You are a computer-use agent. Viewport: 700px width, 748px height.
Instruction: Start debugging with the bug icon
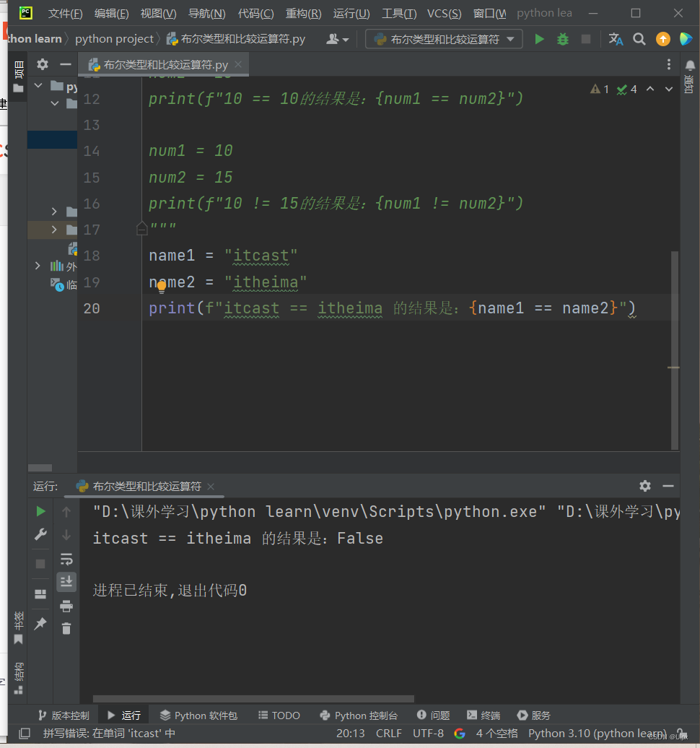point(562,40)
